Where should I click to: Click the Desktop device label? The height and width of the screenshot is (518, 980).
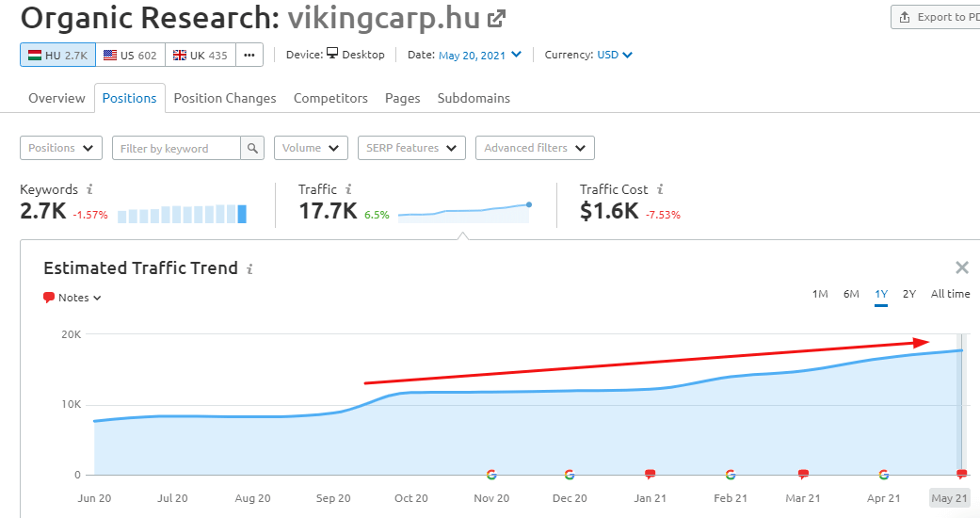[356, 55]
